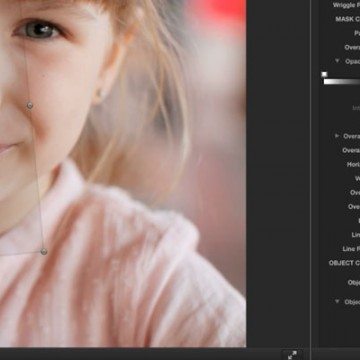Click the mask path line between the control points
360x360 pixels.
click(x=36, y=177)
